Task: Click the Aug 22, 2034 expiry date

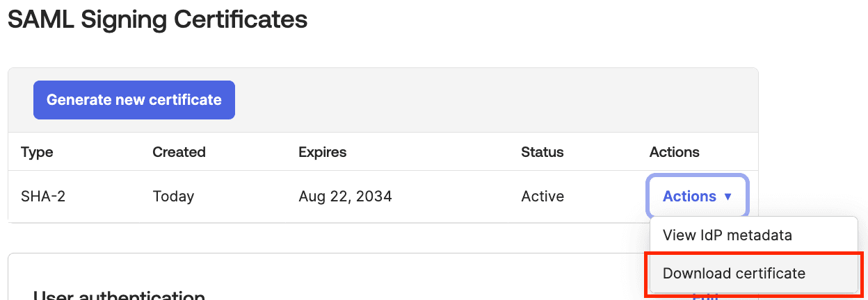Action: click(x=345, y=197)
